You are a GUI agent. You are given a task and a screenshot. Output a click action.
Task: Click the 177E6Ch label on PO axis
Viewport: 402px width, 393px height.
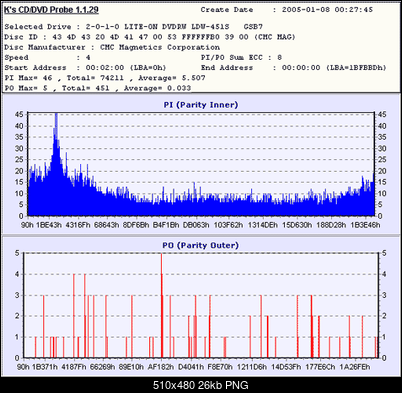tap(320, 367)
